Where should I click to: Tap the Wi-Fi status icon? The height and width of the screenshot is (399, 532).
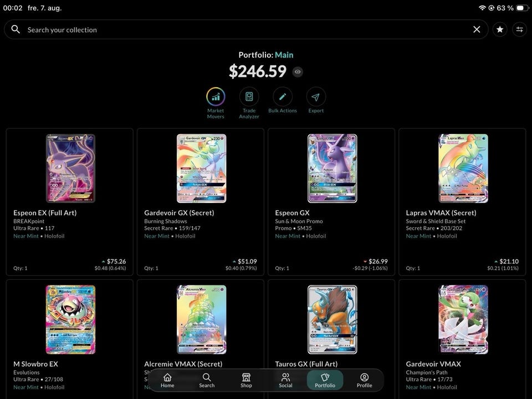(482, 8)
